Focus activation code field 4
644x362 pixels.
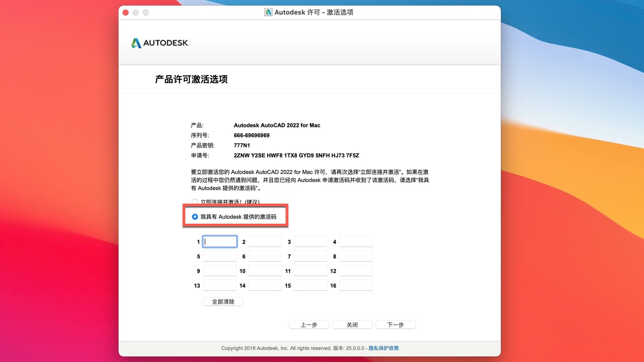click(356, 242)
